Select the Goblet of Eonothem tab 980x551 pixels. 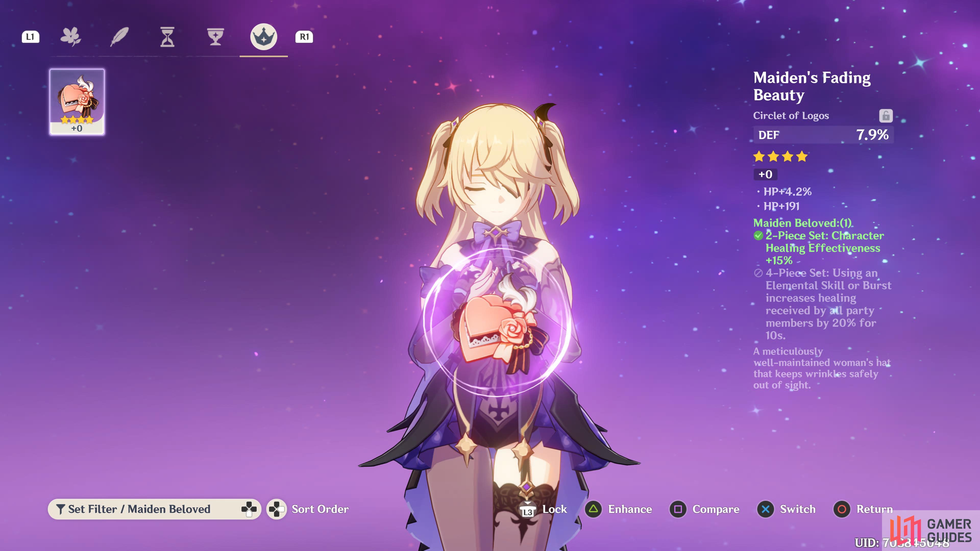pyautogui.click(x=215, y=37)
